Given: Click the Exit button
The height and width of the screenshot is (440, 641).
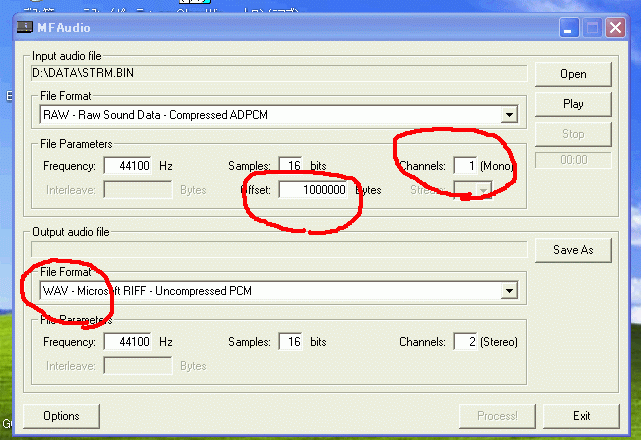Looking at the screenshot, I should tap(581, 416).
